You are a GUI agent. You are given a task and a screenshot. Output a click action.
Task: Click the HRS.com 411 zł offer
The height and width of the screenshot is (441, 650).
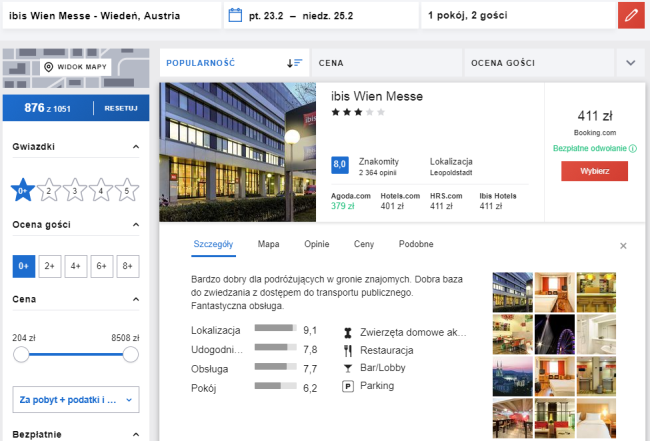(x=446, y=201)
